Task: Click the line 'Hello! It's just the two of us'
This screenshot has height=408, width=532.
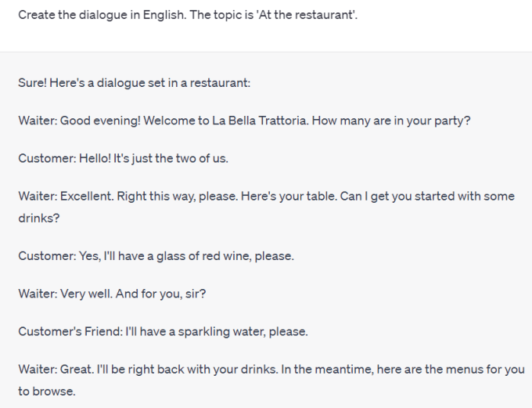Action: (153, 158)
